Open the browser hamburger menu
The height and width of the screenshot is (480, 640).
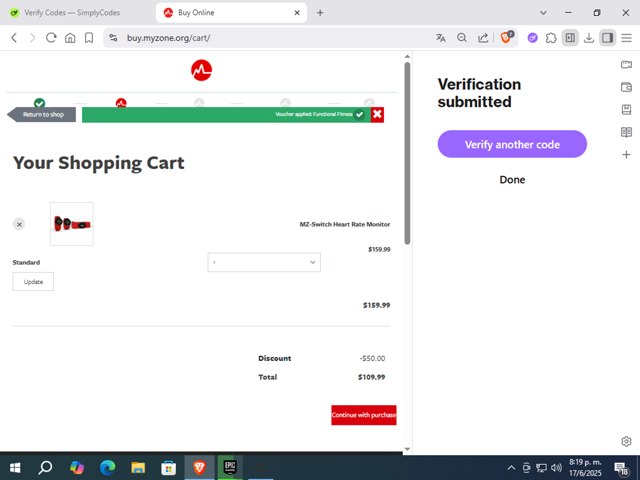click(x=627, y=38)
